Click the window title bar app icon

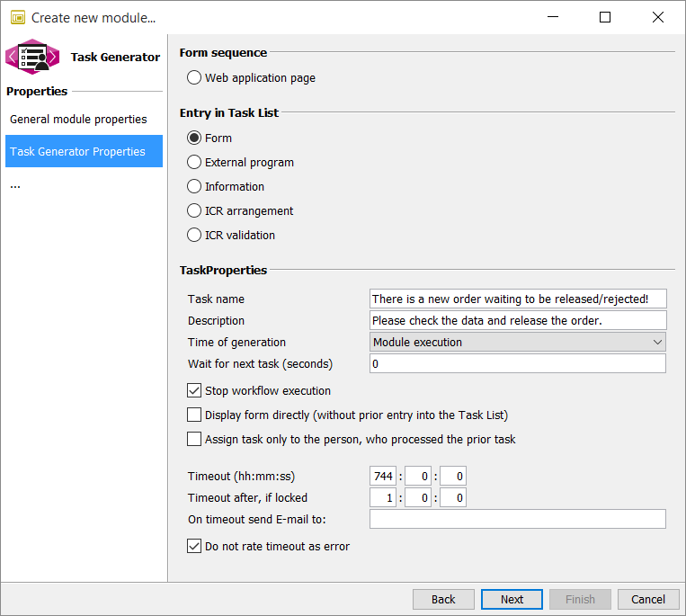pyautogui.click(x=17, y=17)
